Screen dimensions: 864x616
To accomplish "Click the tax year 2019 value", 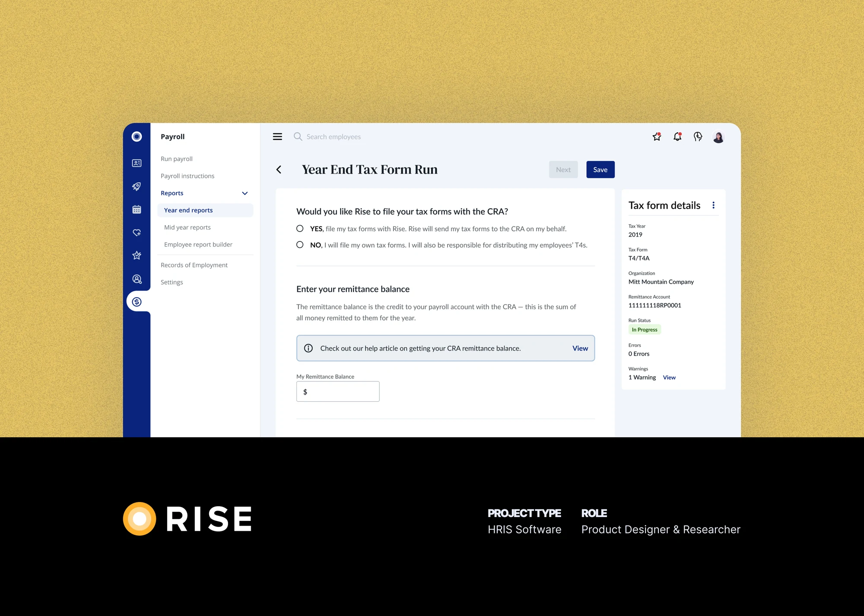I will coord(635,235).
